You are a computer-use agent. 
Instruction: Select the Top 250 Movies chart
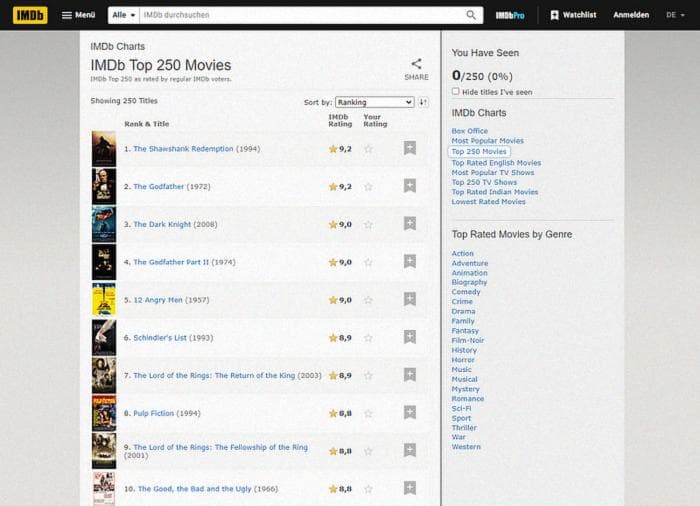pyautogui.click(x=479, y=151)
